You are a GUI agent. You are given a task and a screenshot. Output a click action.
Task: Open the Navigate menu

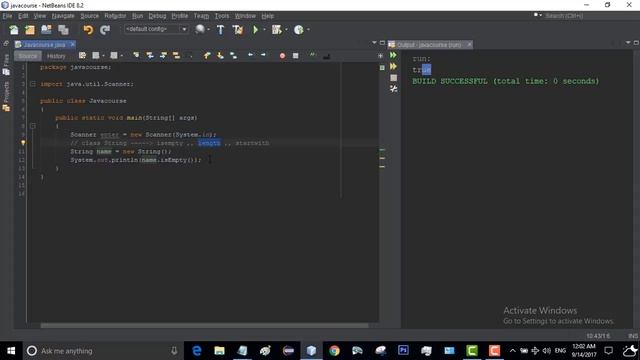coord(63,16)
